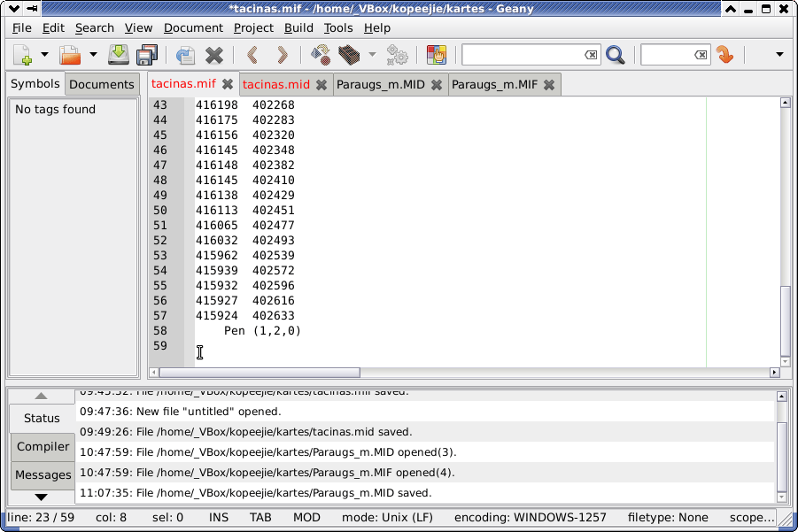Select the tacinas.mid editor tab
Image resolution: width=798 pixels, height=532 pixels.
point(275,84)
